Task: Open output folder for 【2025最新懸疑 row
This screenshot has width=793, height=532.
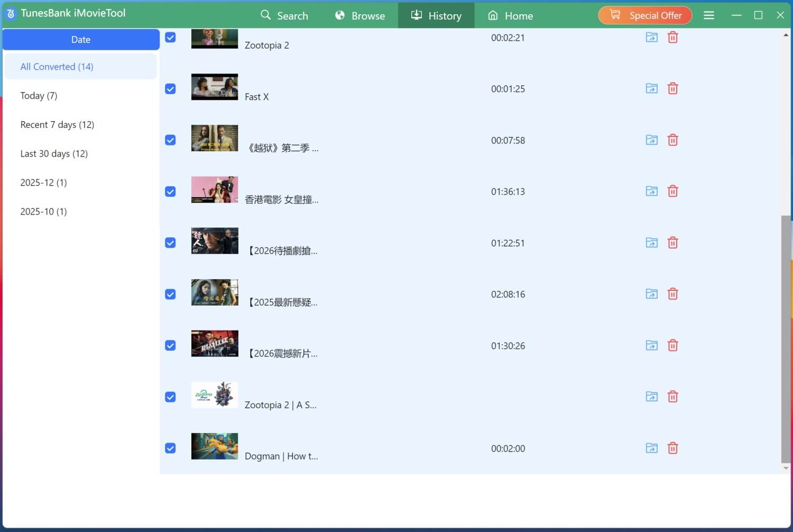Action: 651,294
